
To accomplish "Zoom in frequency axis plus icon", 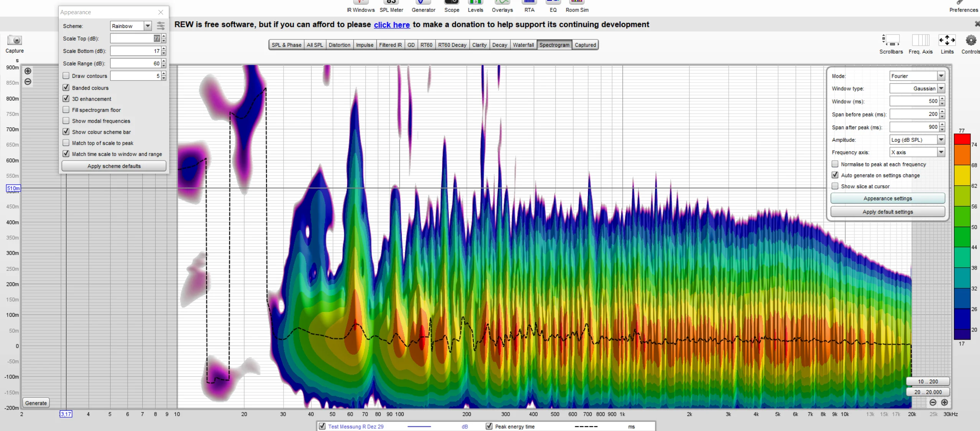I will (x=944, y=402).
